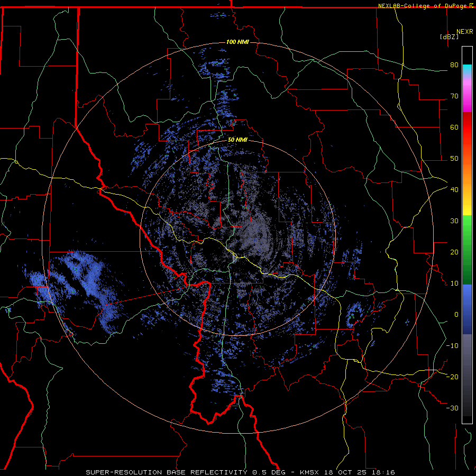
Task: Pick the red band of the color bar
Action: 467,127
